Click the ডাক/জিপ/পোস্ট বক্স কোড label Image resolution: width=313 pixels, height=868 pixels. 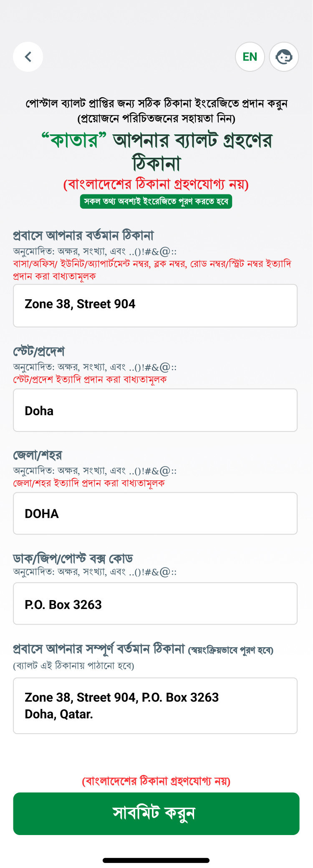(73, 558)
